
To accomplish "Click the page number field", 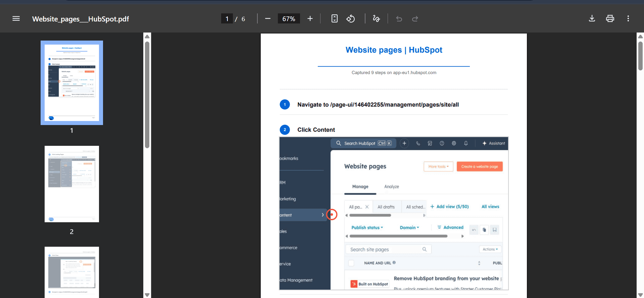I will click(x=227, y=19).
